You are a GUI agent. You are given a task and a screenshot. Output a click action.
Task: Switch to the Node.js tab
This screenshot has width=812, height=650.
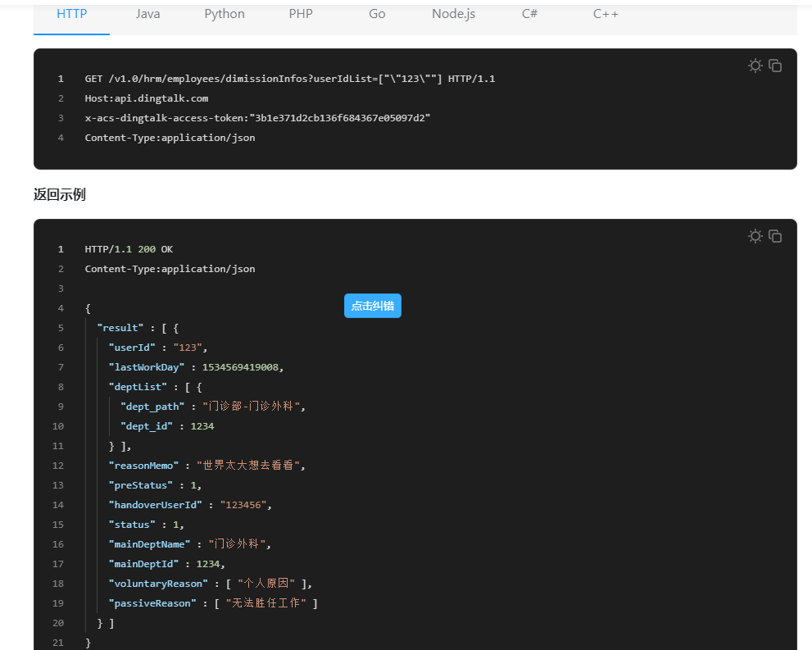click(x=453, y=14)
